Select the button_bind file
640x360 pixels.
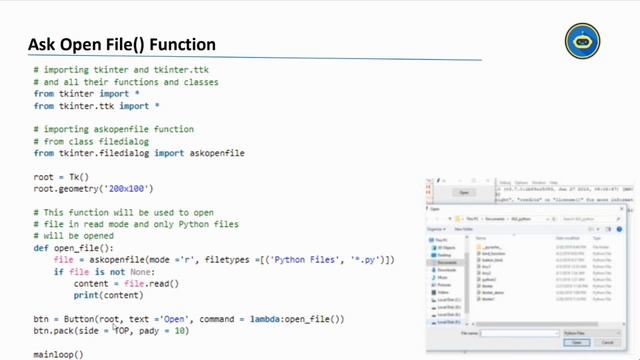pos(491,260)
